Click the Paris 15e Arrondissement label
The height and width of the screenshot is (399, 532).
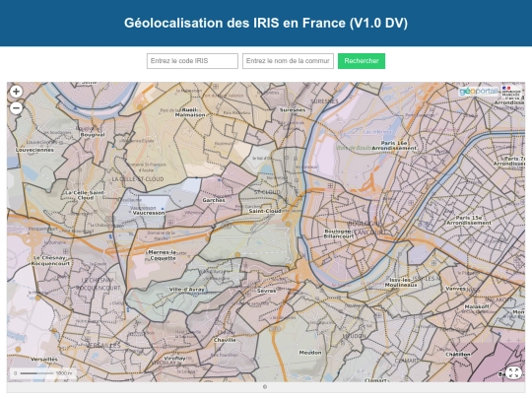[x=469, y=221]
